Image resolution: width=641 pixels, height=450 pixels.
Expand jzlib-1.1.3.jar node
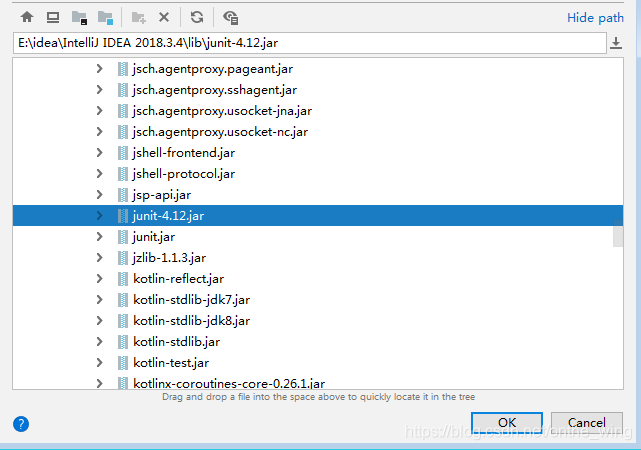pyautogui.click(x=99, y=257)
